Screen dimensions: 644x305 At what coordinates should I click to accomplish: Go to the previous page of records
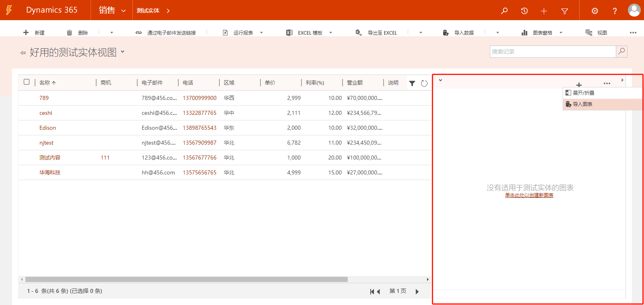pos(378,291)
